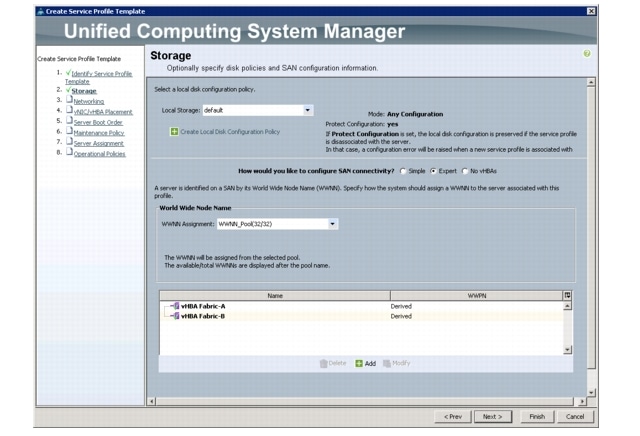Click the table column settings icon beside WWPN
This screenshot has height=436, width=640.
coord(567,295)
